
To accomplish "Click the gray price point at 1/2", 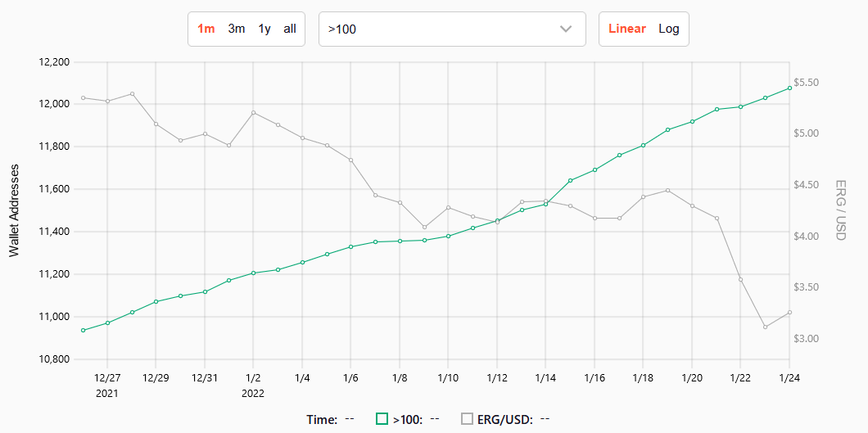I will click(253, 113).
